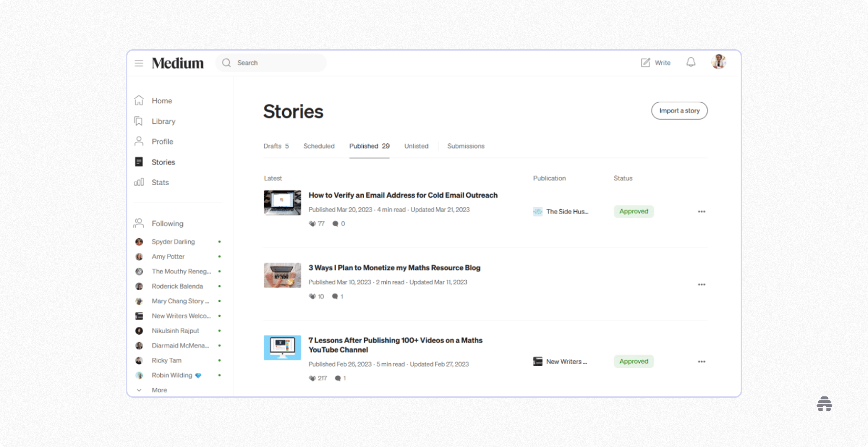This screenshot has height=447, width=868.
Task: Open the Following people icon
Action: pyautogui.click(x=139, y=223)
